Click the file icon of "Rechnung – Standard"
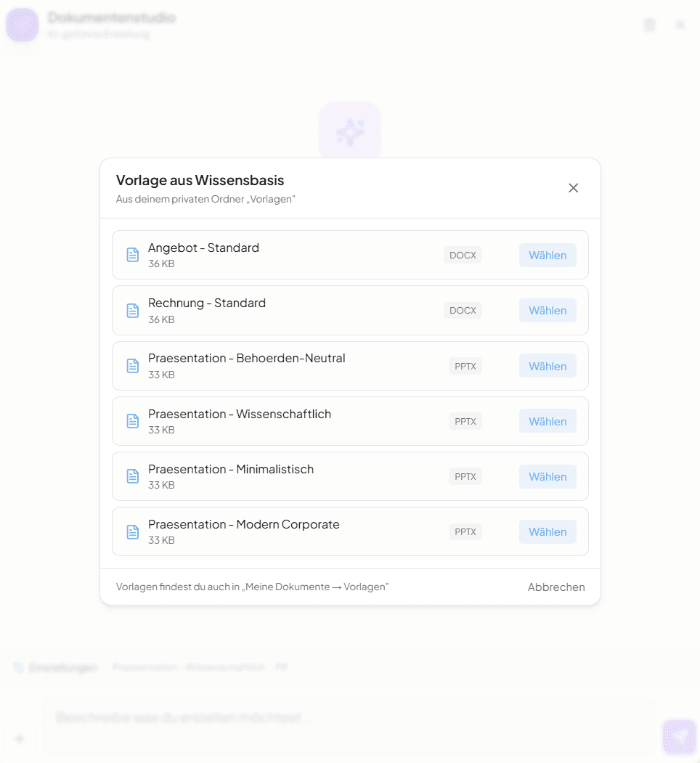 [132, 310]
